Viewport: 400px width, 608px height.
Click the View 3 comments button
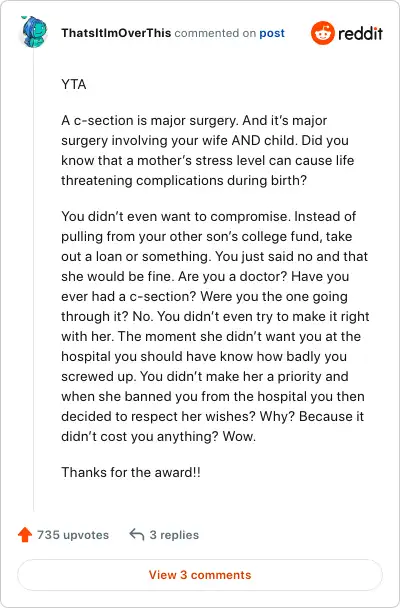tap(200, 575)
